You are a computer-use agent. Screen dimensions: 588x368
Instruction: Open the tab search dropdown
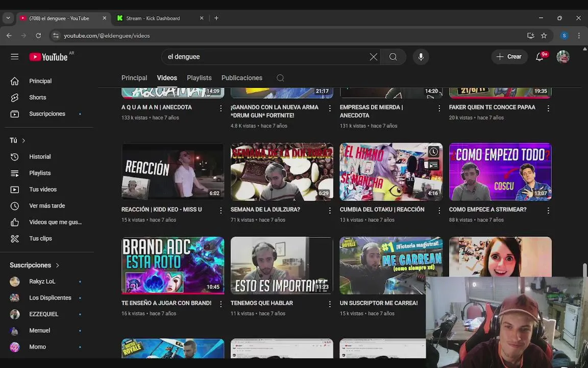pyautogui.click(x=8, y=18)
